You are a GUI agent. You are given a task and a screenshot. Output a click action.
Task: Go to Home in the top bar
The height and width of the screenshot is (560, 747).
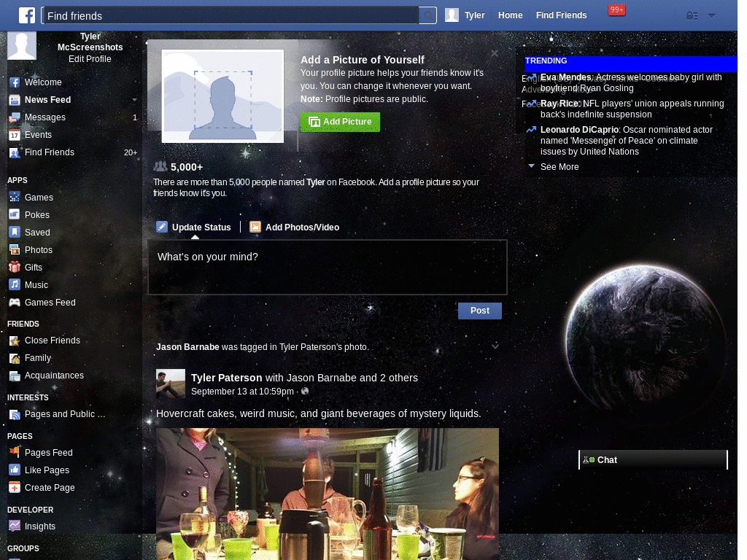pyautogui.click(x=510, y=15)
